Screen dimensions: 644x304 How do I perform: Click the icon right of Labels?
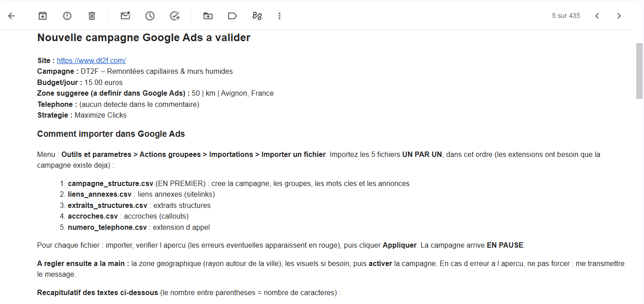pos(257,16)
